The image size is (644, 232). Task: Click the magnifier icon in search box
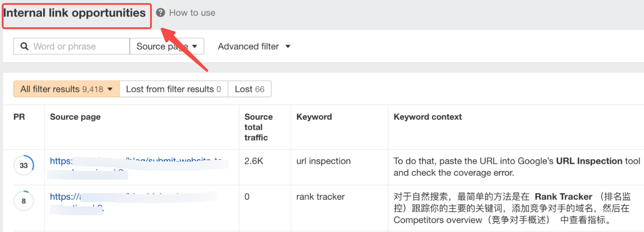point(25,46)
